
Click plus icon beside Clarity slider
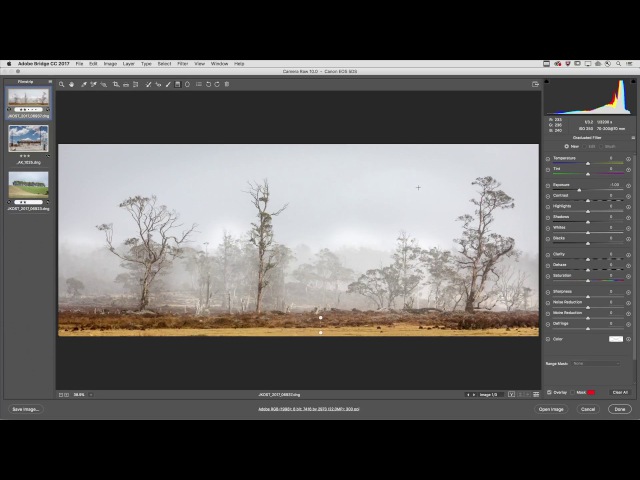629,255
